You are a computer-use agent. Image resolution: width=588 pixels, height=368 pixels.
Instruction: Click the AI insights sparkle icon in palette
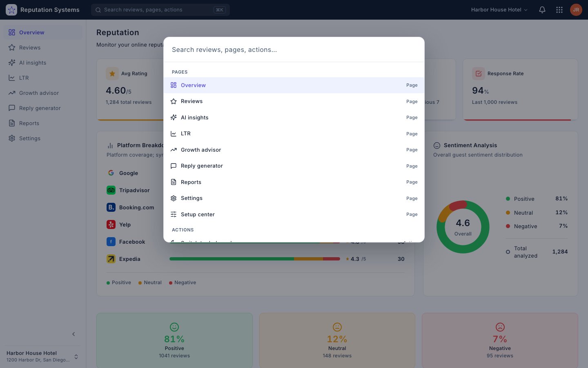tap(174, 117)
